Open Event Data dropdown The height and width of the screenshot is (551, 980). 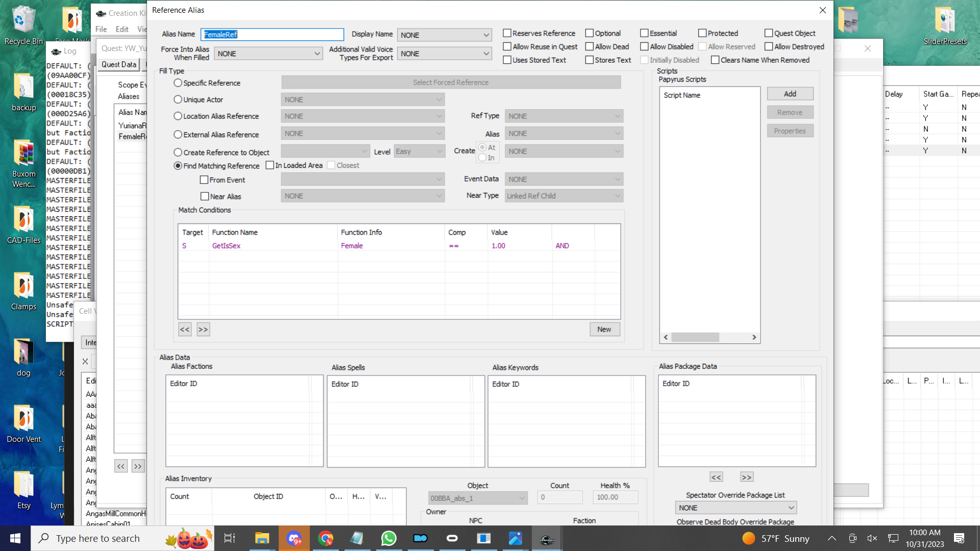[x=564, y=179]
